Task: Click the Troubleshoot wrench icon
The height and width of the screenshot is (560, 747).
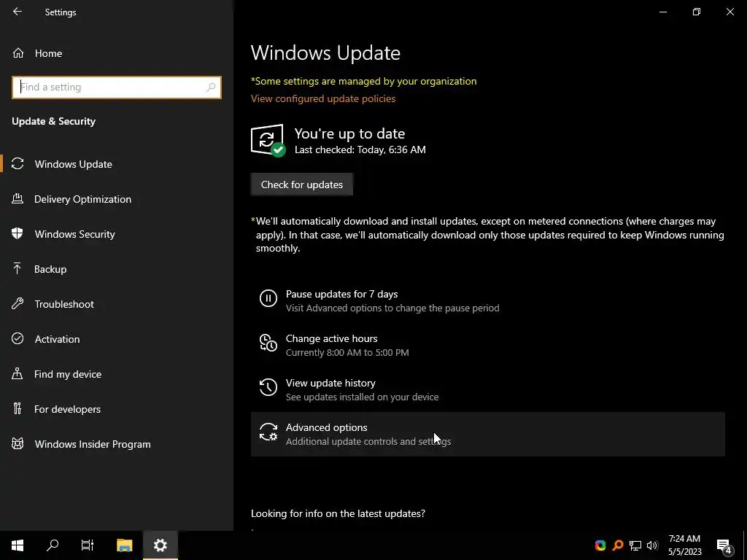Action: pyautogui.click(x=18, y=303)
